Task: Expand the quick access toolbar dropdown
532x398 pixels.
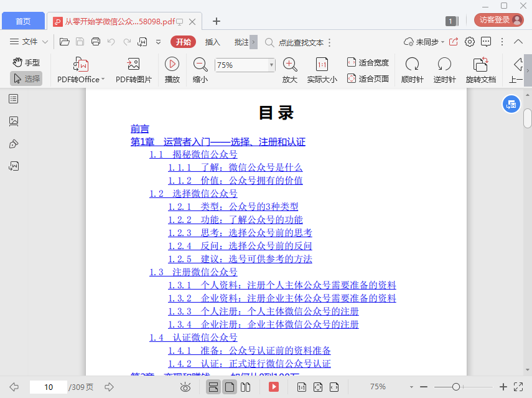Action: tap(158, 42)
